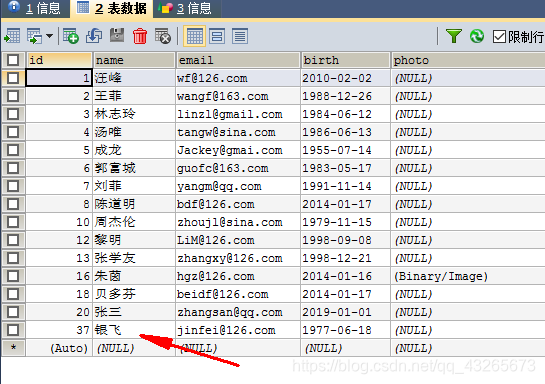The image size is (545, 384).
Task: Check the row checkbox for 成龙
Action: coord(13,150)
